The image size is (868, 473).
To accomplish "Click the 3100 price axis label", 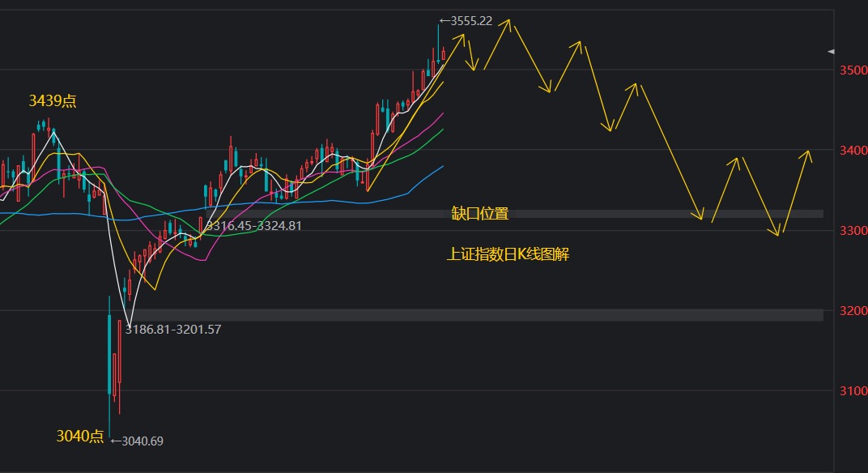I will coord(853,391).
